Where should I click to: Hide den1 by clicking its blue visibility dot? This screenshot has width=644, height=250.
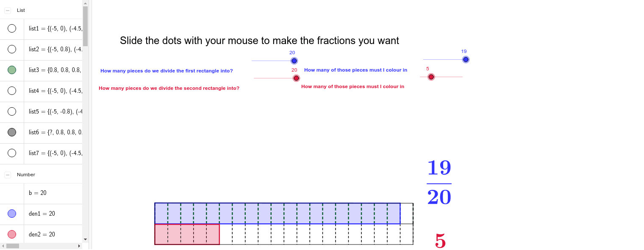(12, 214)
